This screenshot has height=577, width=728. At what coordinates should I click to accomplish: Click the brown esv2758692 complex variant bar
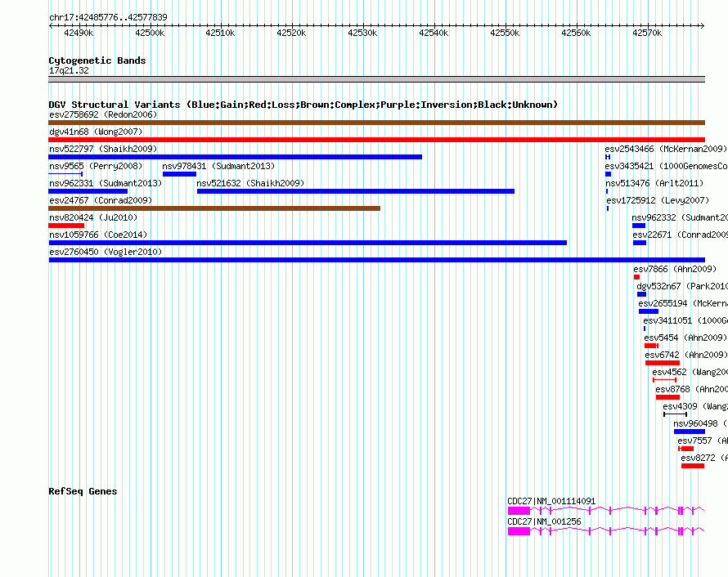(x=376, y=123)
